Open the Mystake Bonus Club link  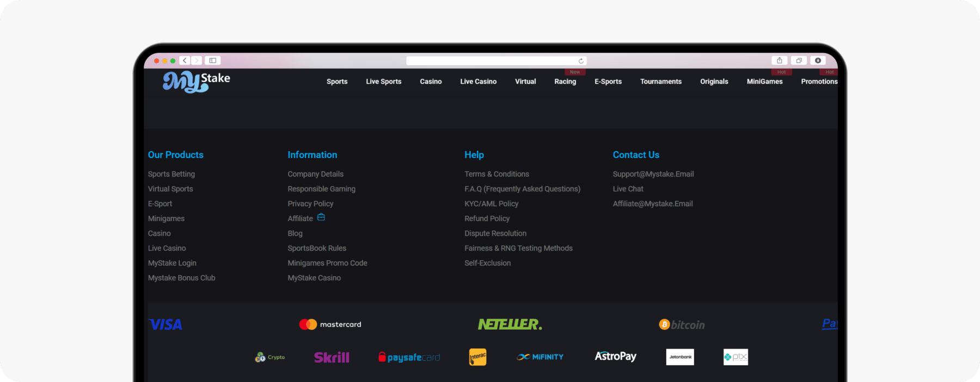coord(182,278)
